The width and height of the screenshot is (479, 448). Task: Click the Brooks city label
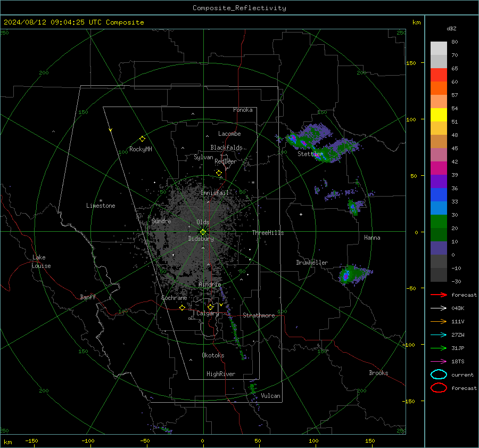click(378, 373)
